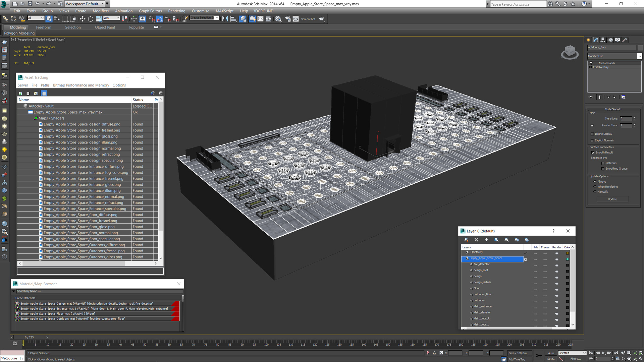Click the outdoors_floor object color swatch
644x362 pixels.
(640, 48)
